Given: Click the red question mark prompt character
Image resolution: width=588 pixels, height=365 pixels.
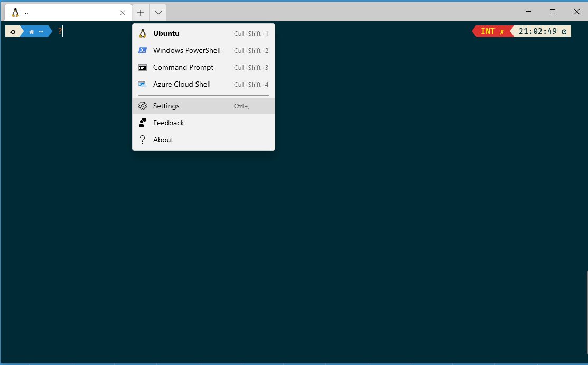Looking at the screenshot, I should tap(60, 32).
